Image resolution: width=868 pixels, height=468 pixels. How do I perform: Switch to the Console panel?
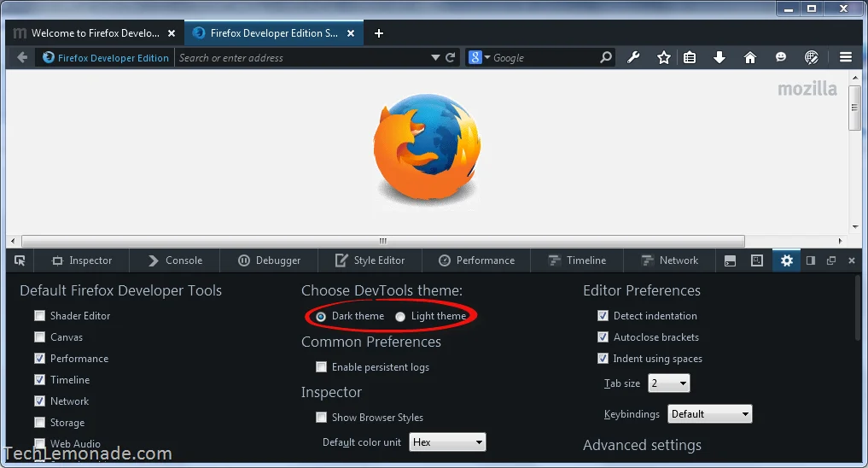175,260
